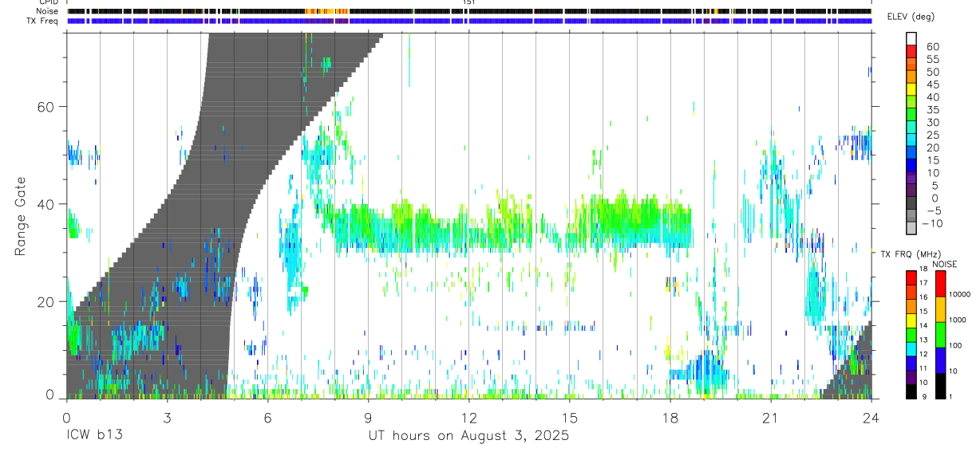Click the "50" label on the ELEV scale
This screenshot has width=980, height=452.
coord(932,73)
